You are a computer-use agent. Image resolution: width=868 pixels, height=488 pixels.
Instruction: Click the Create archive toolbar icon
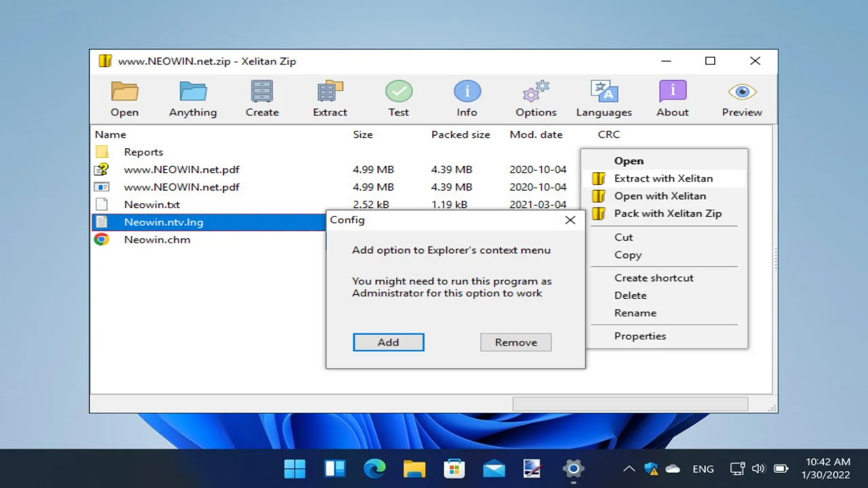pos(262,91)
